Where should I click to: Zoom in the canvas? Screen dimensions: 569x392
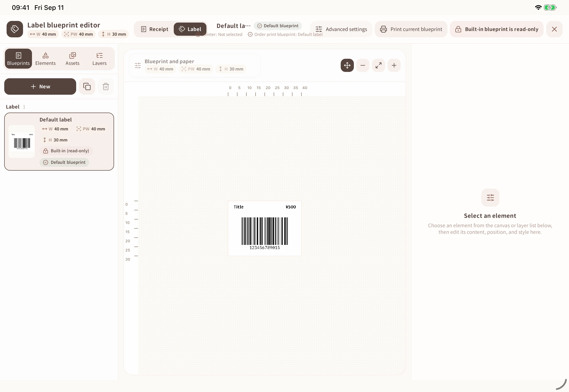394,65
